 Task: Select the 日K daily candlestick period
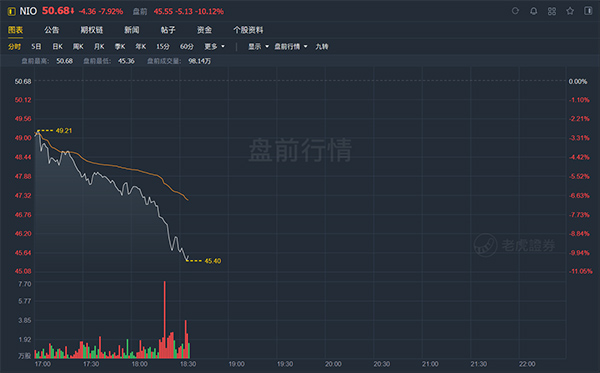coord(57,47)
